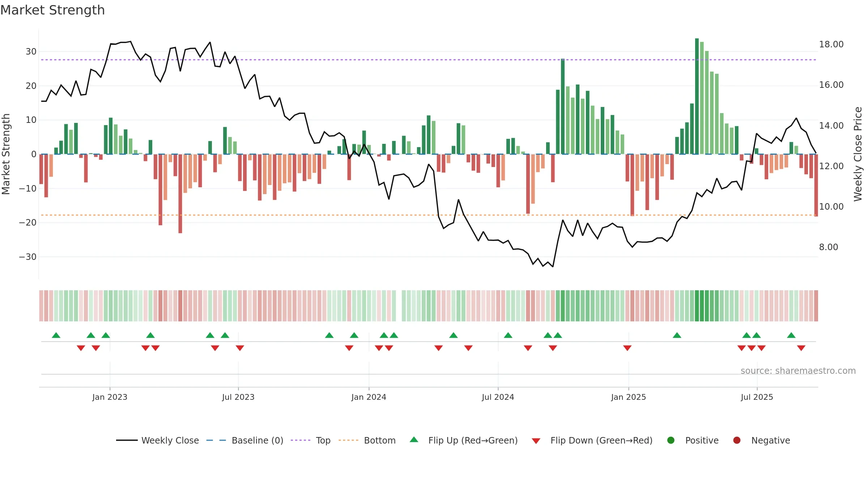868x488 pixels.
Task: Click the 16.00 price tick on right axis
Action: (x=831, y=85)
